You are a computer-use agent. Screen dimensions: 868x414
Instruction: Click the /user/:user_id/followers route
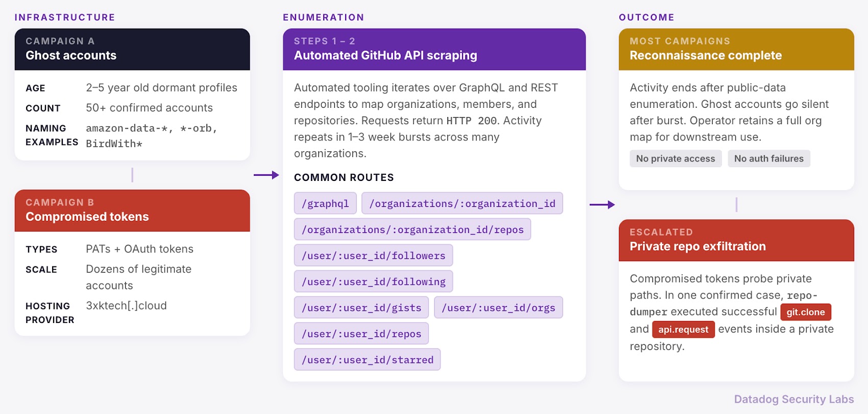click(x=373, y=256)
